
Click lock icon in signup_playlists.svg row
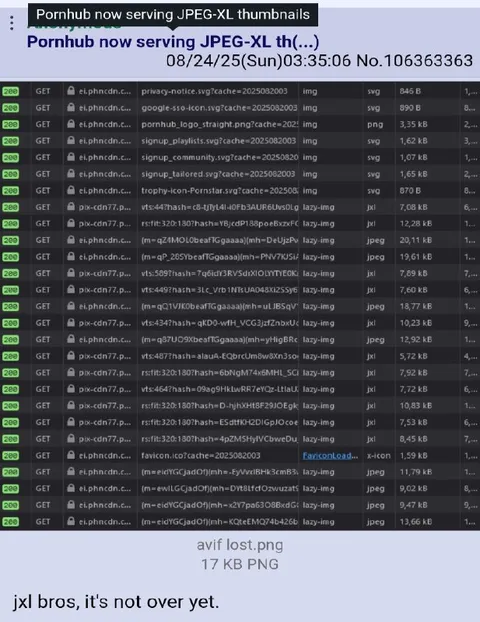click(71, 141)
